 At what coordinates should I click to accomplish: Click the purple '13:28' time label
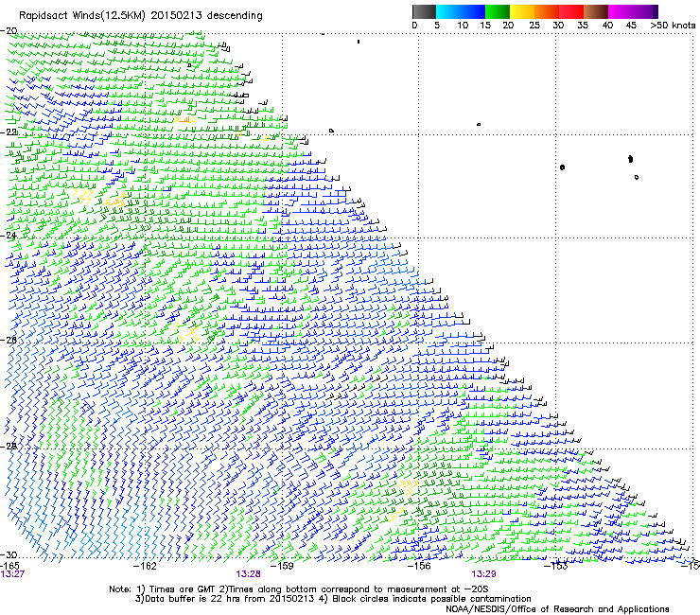click(x=248, y=574)
